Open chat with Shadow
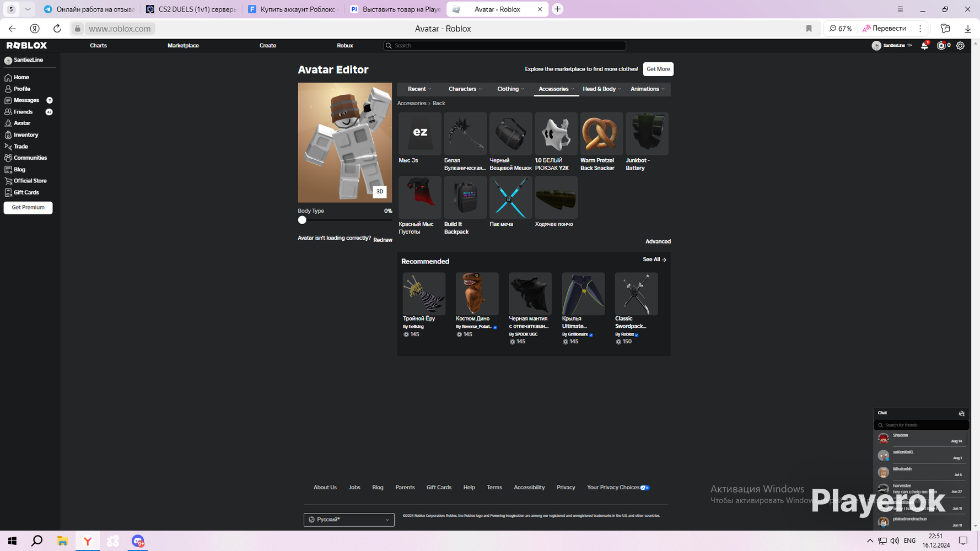This screenshot has height=551, width=980. pos(921,439)
